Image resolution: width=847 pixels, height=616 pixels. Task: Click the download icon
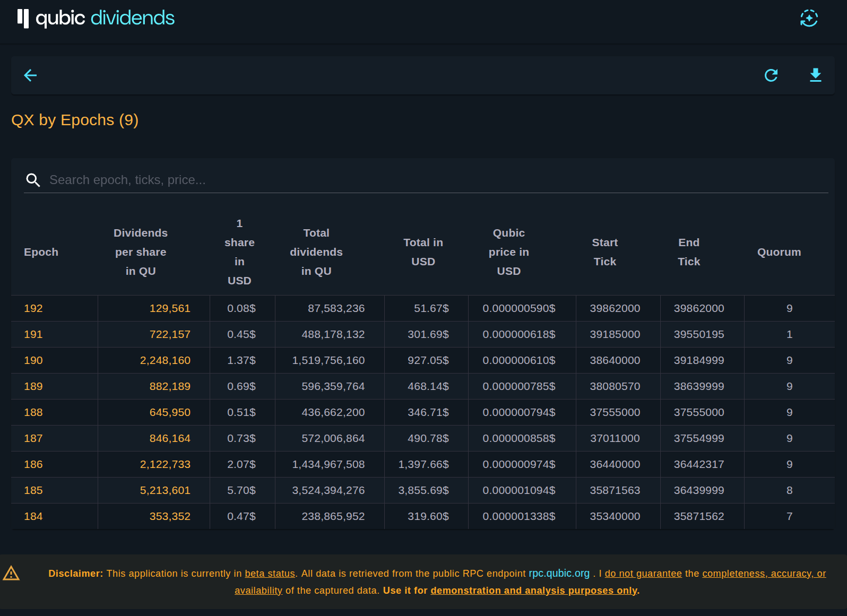coord(815,75)
